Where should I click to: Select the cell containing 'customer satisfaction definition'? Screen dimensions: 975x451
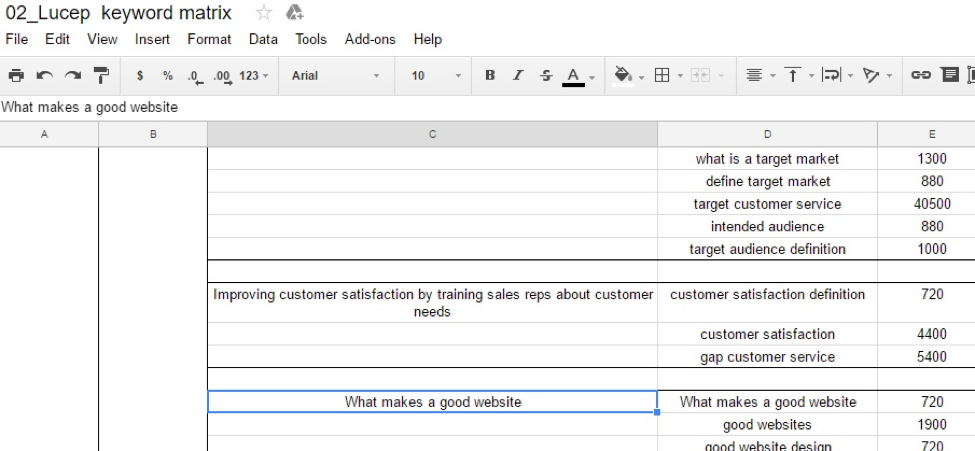pos(767,295)
